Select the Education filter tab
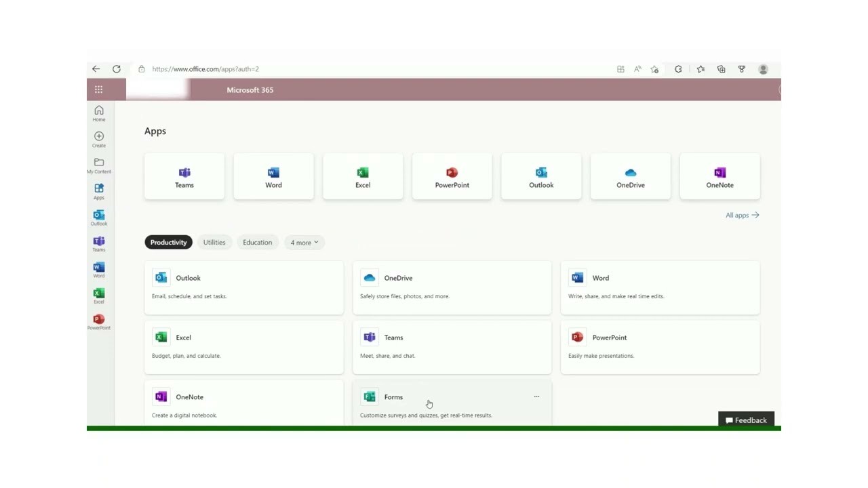 pos(258,242)
